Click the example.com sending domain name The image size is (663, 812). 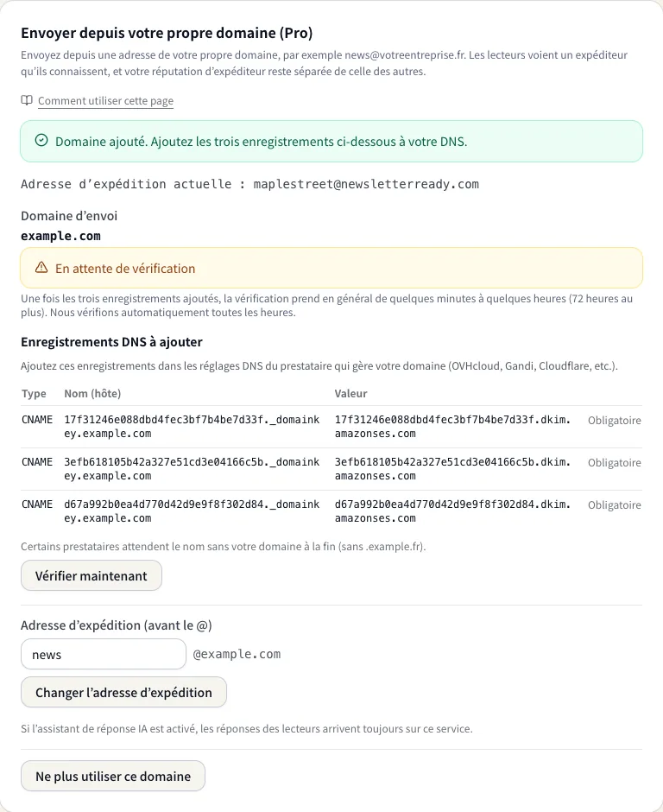click(60, 236)
